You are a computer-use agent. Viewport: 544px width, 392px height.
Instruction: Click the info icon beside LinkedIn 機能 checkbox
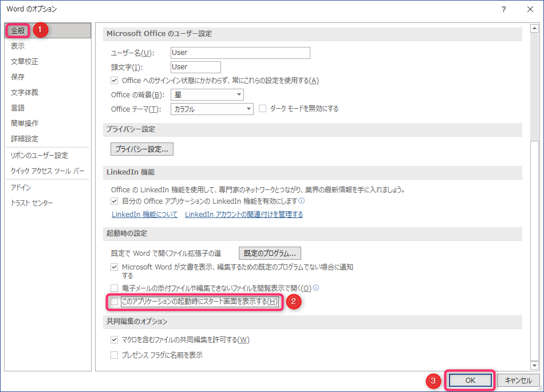pyautogui.click(x=301, y=201)
